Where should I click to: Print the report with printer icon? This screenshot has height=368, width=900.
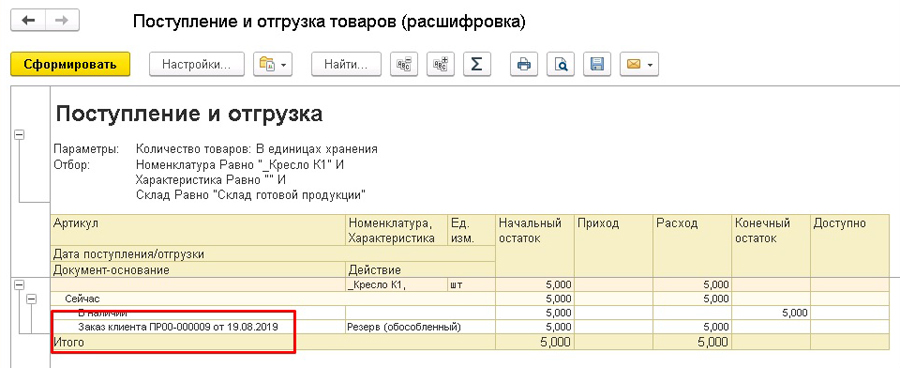click(524, 64)
